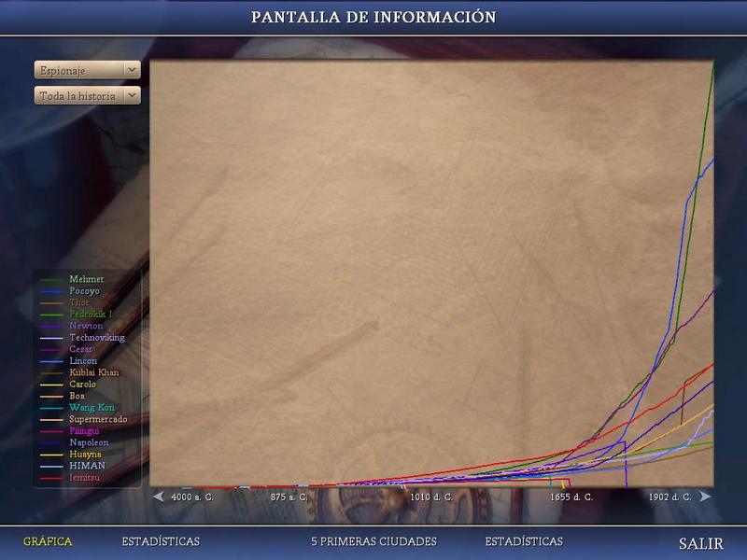The image size is (747, 560).
Task: Click the Pocoyo legend entry
Action: pos(84,291)
